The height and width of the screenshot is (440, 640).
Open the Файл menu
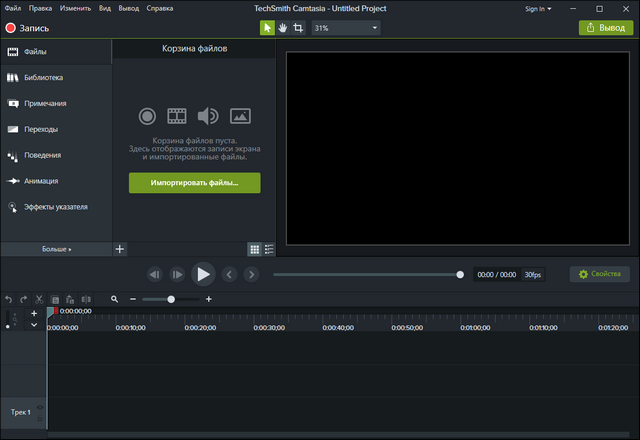12,8
